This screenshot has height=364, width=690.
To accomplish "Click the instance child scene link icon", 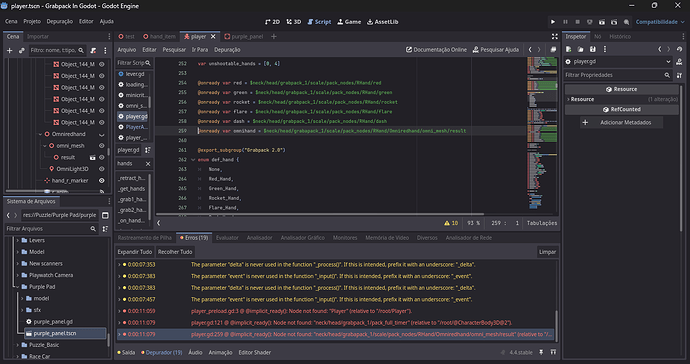I will (22, 51).
